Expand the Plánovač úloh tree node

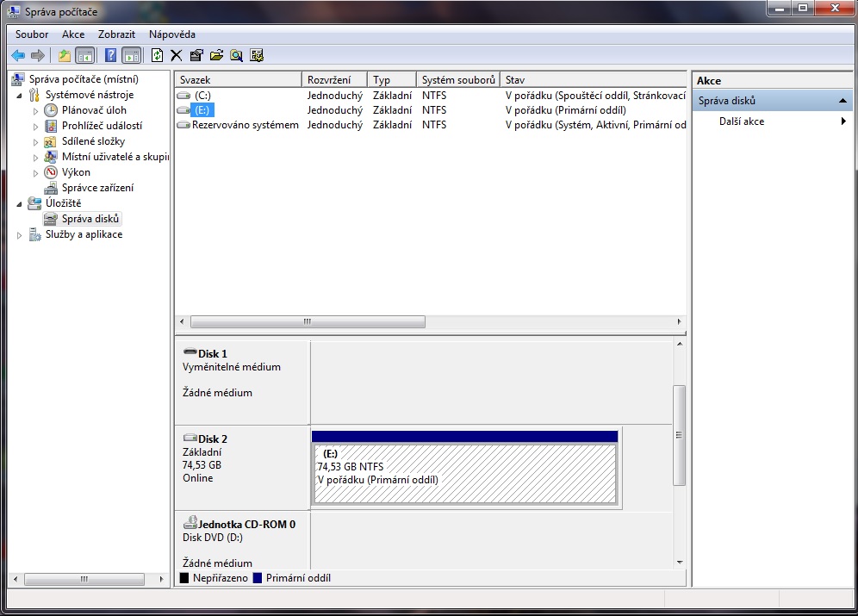point(35,111)
